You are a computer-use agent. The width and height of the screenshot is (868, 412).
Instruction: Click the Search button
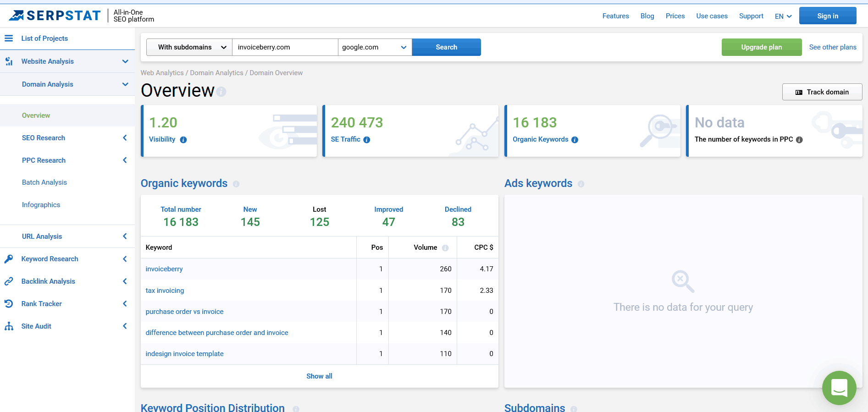click(x=446, y=47)
